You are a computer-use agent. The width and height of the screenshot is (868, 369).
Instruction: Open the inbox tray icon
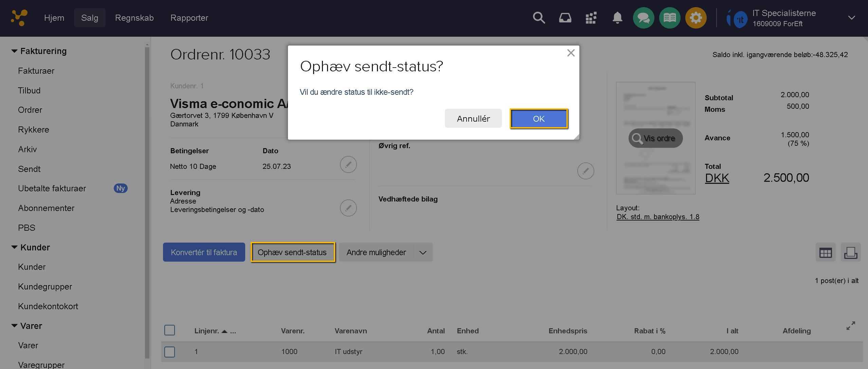(x=565, y=18)
